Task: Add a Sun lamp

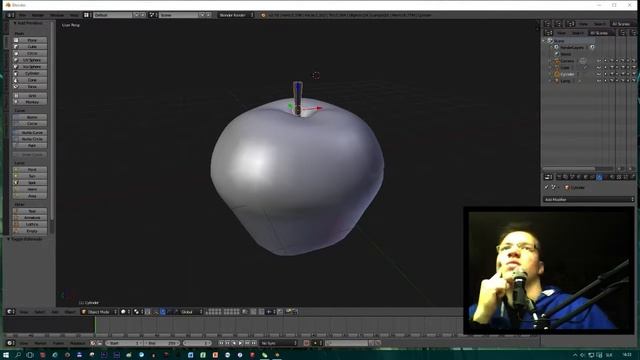Action: pyautogui.click(x=30, y=176)
